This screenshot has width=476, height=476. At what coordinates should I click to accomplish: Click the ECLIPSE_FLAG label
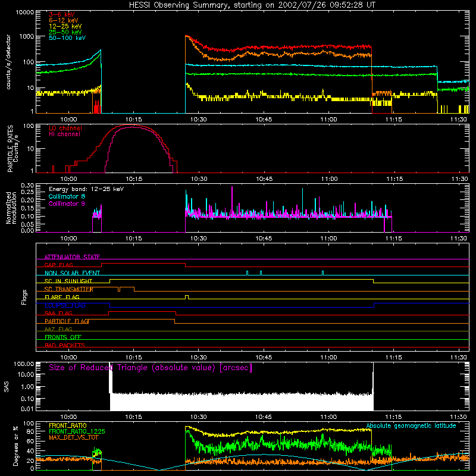click(65, 305)
